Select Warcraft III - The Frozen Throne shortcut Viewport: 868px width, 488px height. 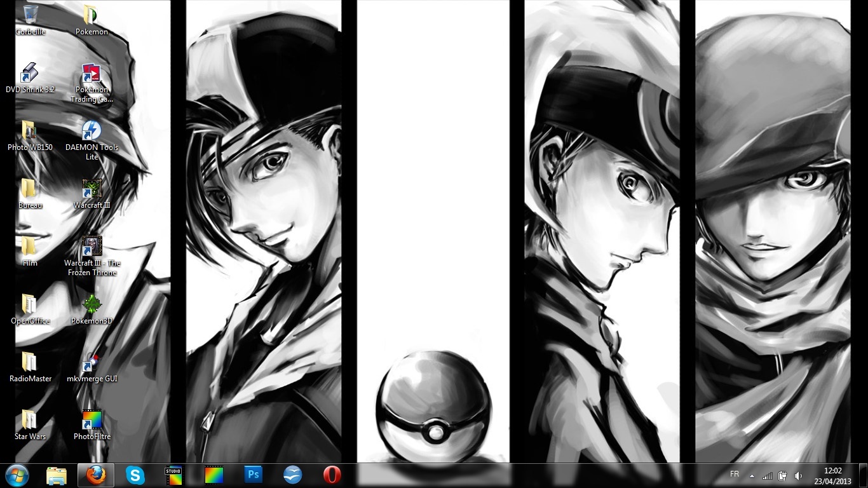coord(92,255)
